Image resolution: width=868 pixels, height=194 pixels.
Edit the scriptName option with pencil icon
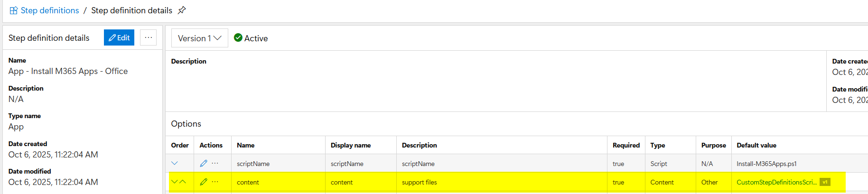coord(204,163)
